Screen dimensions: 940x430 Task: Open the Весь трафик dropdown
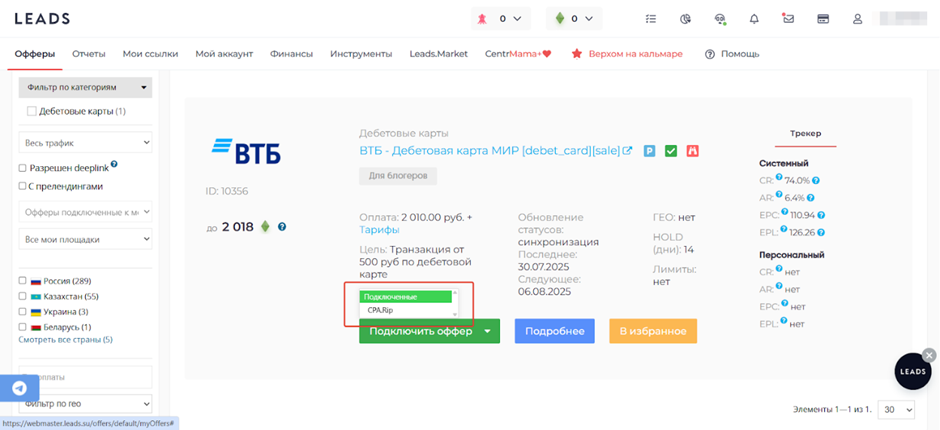pyautogui.click(x=86, y=143)
